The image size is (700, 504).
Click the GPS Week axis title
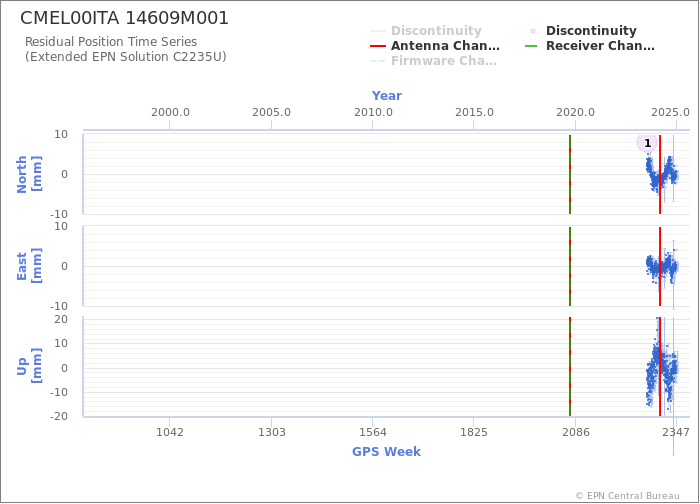click(x=386, y=452)
